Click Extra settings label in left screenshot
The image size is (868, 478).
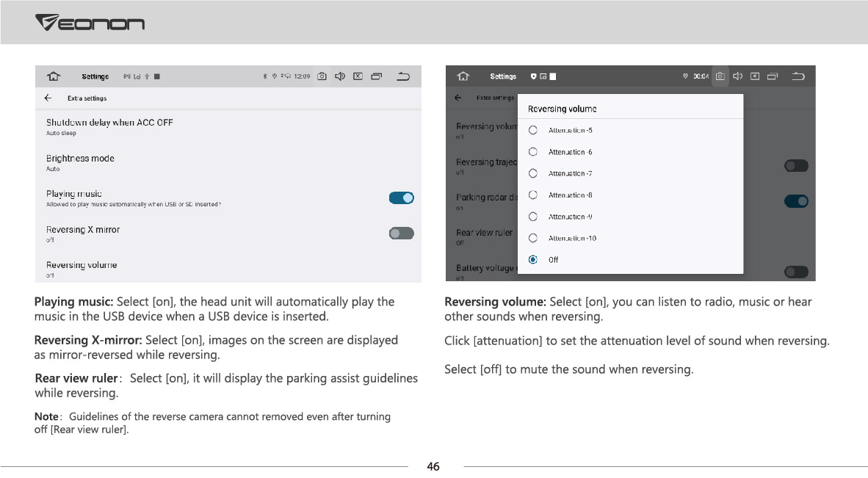click(87, 98)
